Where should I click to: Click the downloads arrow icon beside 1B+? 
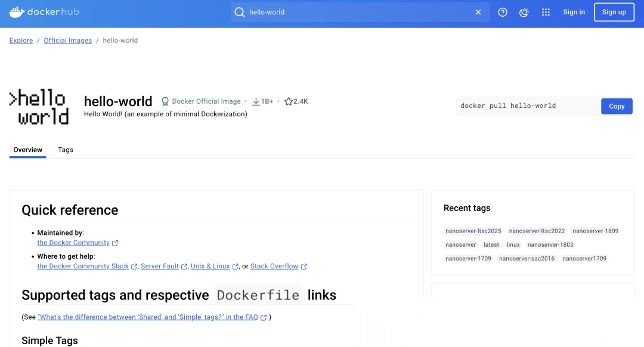coord(256,101)
